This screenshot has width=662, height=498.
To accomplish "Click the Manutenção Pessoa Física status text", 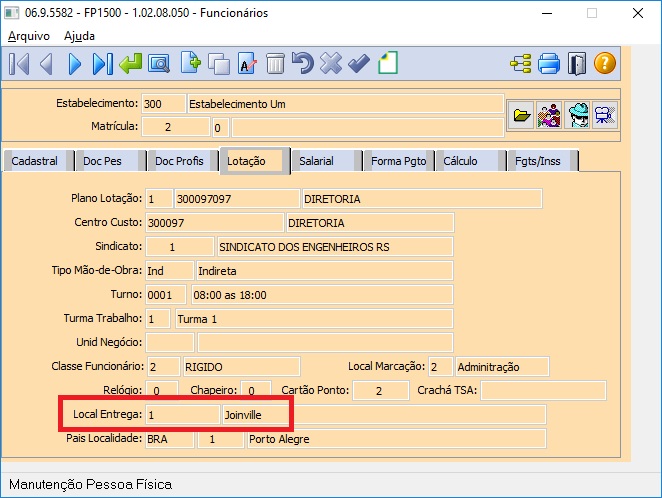I will tap(90, 484).
